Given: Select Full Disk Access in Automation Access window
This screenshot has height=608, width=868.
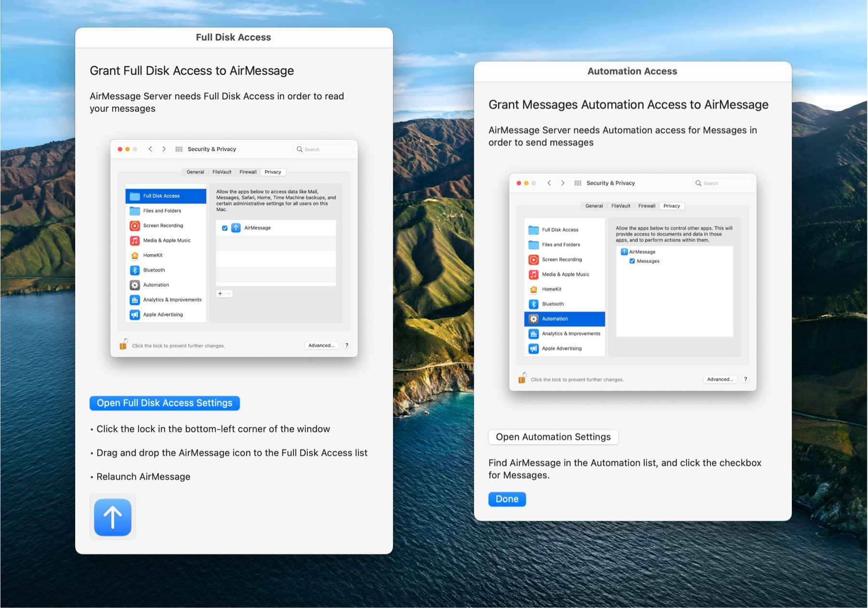Looking at the screenshot, I should pyautogui.click(x=565, y=230).
